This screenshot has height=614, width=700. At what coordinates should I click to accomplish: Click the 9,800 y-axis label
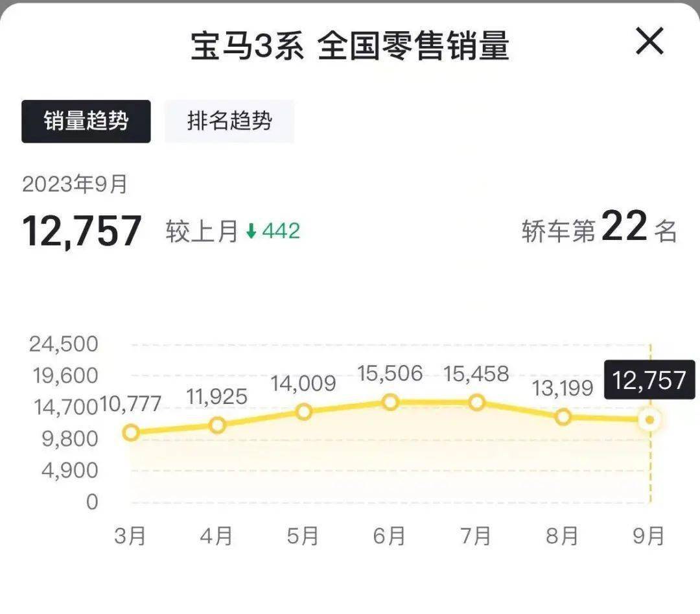pyautogui.click(x=69, y=439)
